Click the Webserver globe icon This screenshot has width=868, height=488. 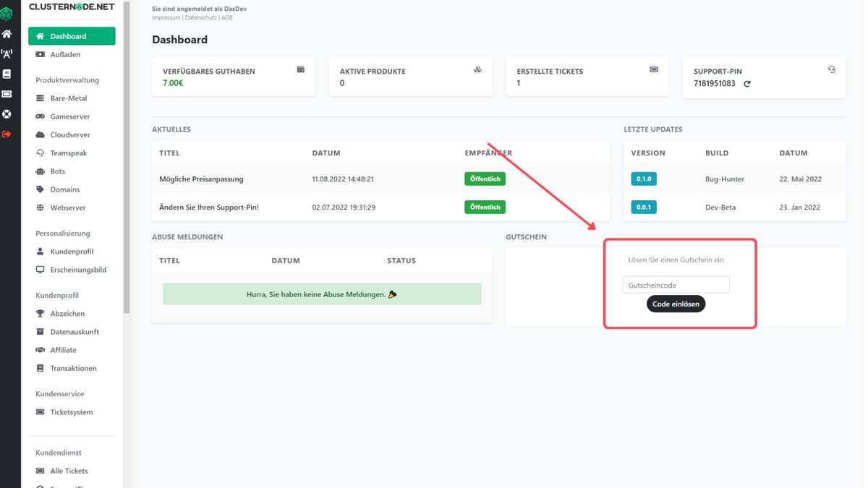41,207
